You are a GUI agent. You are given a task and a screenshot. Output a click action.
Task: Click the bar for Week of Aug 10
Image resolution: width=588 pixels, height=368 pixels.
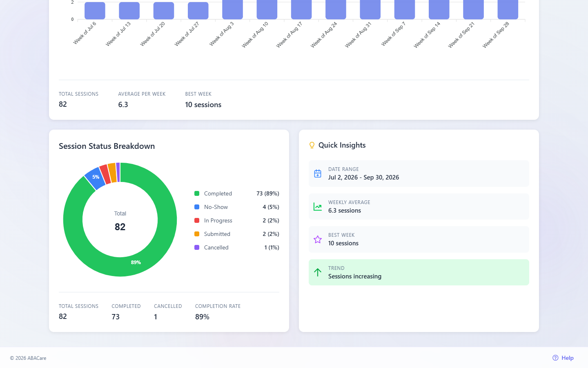point(267,9)
